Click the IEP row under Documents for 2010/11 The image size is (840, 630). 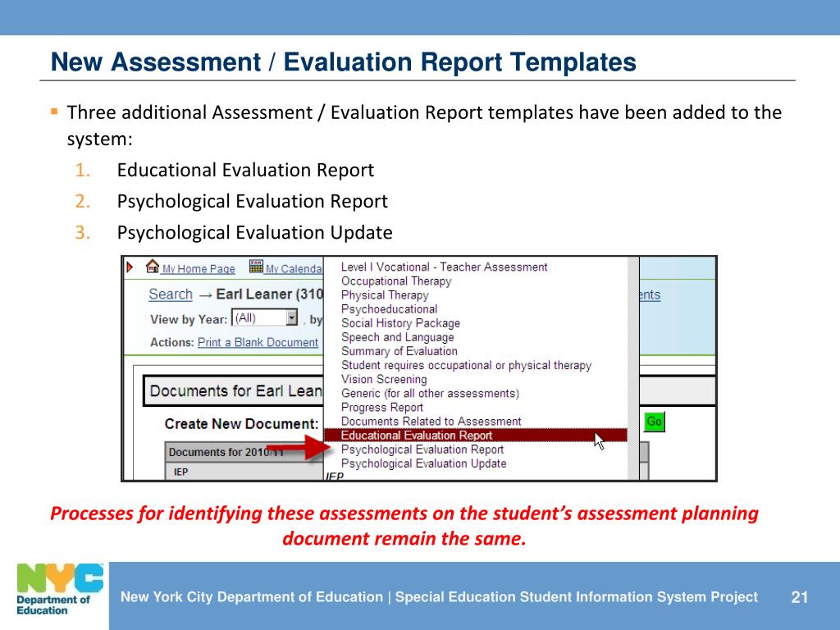244,472
